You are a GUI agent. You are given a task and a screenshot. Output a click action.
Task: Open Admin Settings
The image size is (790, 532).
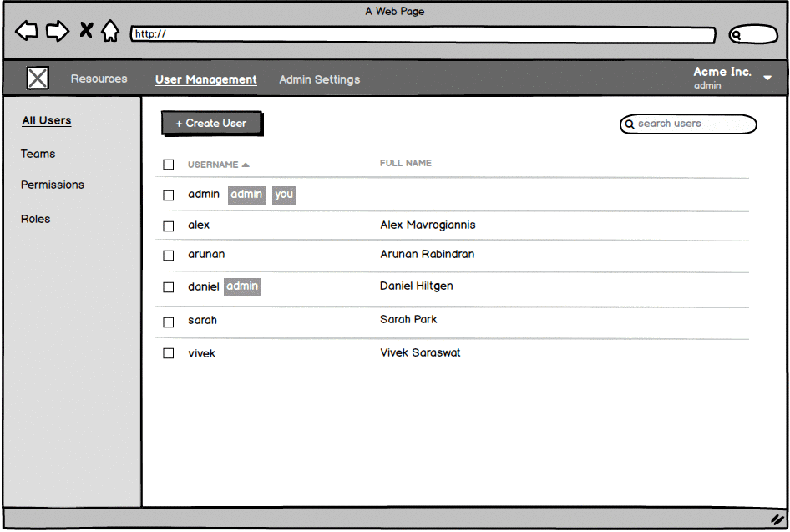[x=320, y=79]
